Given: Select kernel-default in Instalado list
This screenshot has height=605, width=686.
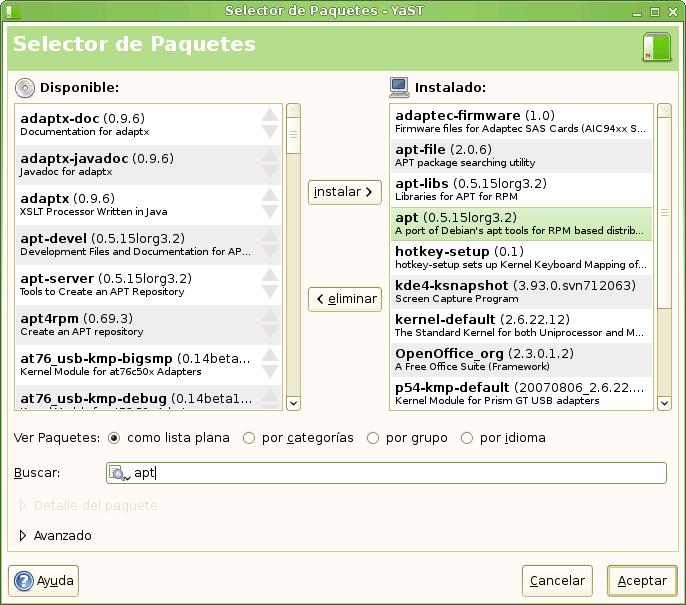Looking at the screenshot, I should tap(521, 326).
